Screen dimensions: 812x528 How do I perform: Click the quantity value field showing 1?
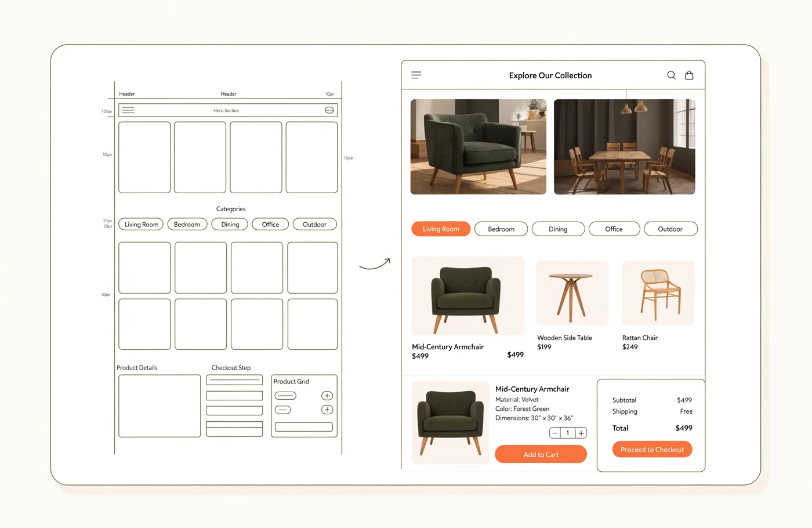coord(568,433)
